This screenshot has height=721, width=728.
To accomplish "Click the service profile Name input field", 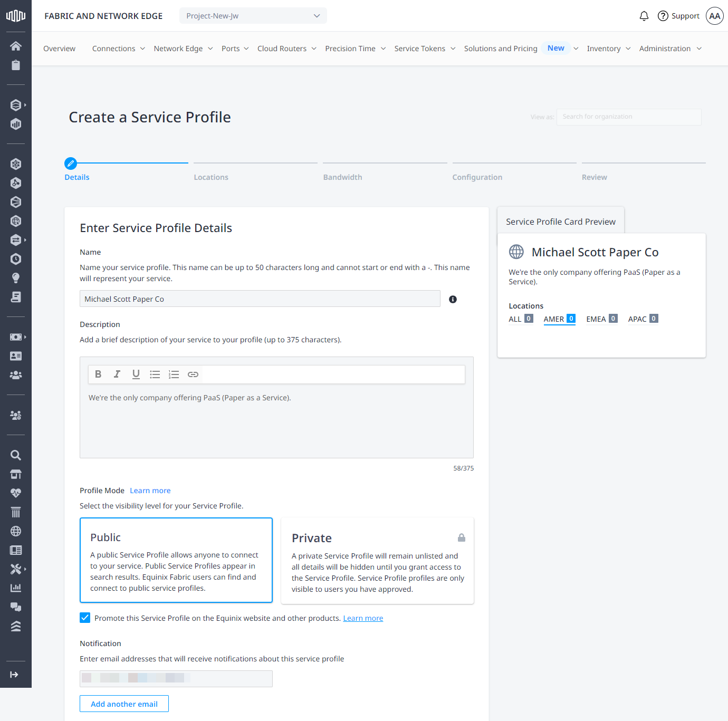I will (x=260, y=299).
